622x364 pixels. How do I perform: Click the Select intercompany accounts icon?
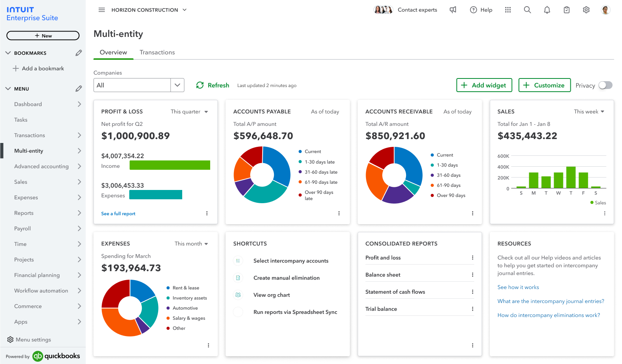coord(238,261)
